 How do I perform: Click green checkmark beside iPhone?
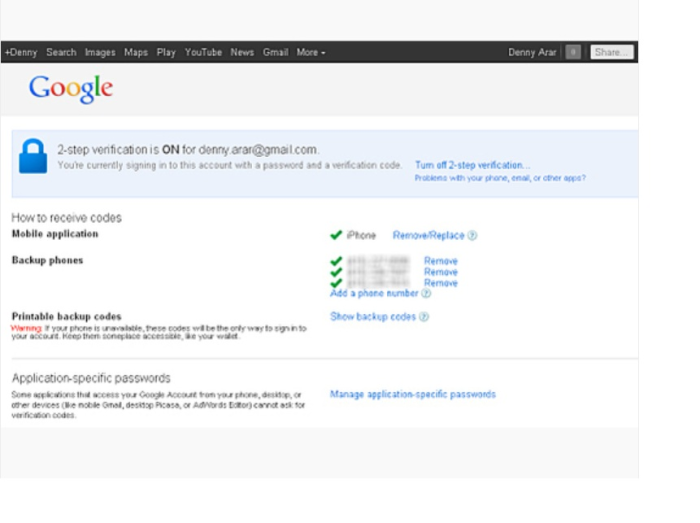click(x=336, y=235)
